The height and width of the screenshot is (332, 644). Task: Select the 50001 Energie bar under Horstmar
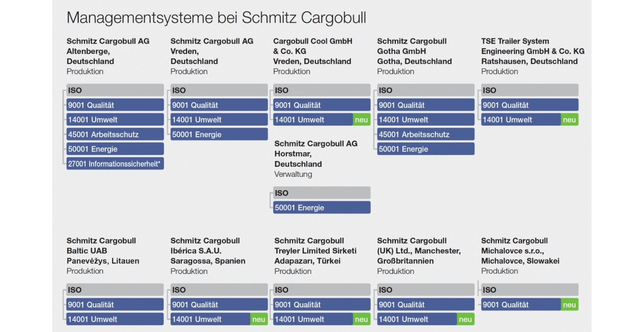(x=322, y=207)
